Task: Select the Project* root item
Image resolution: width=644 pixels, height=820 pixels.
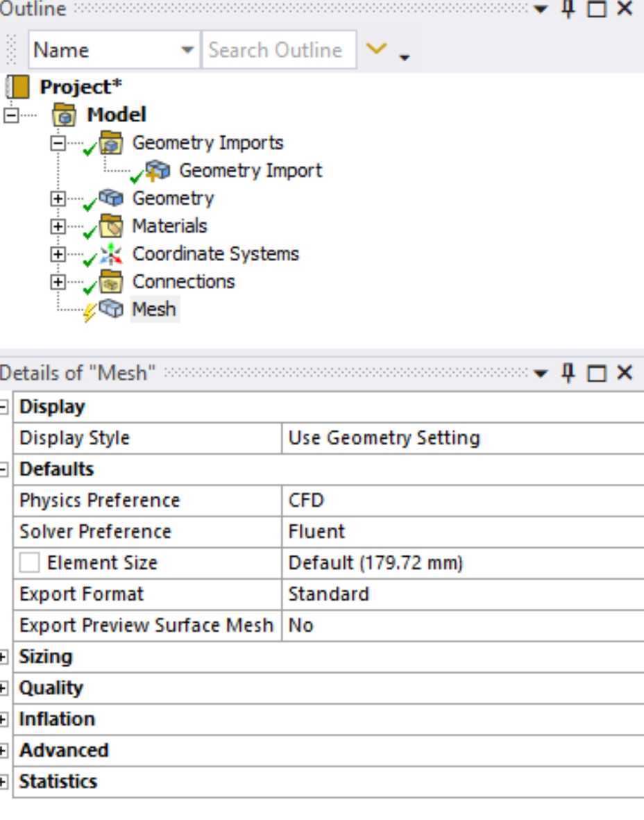Action: pyautogui.click(x=80, y=87)
